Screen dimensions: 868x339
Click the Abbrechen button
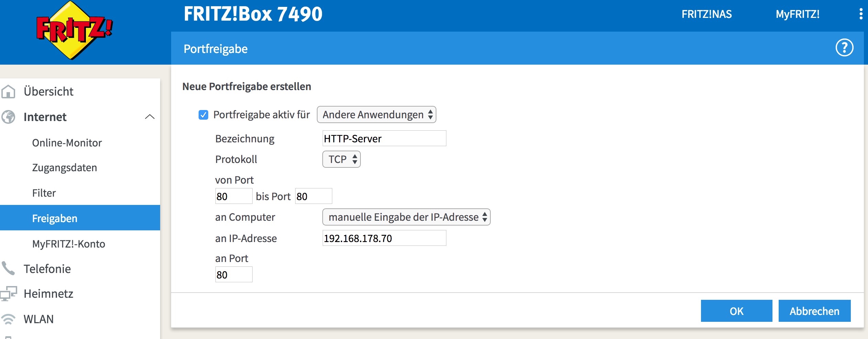coord(814,311)
